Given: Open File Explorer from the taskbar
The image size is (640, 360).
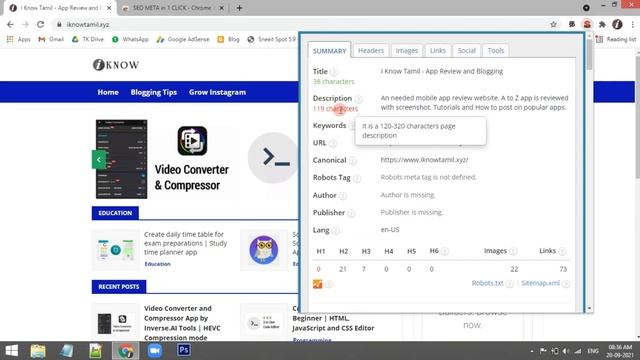Looking at the screenshot, I should click(38, 351).
